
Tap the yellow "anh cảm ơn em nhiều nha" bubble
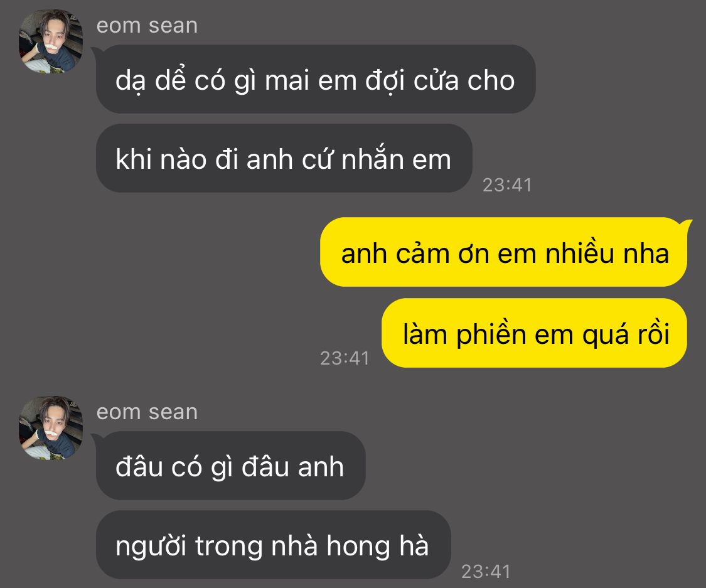(503, 252)
